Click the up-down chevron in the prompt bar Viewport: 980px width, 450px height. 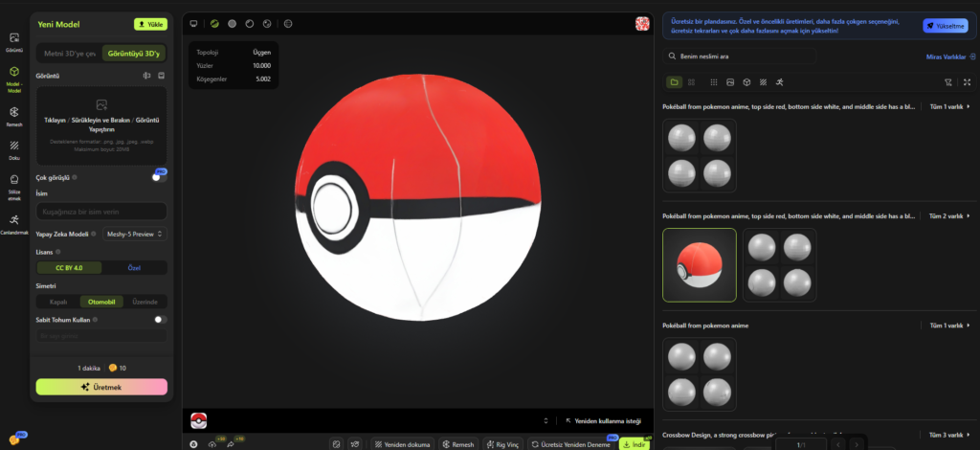pyautogui.click(x=546, y=420)
